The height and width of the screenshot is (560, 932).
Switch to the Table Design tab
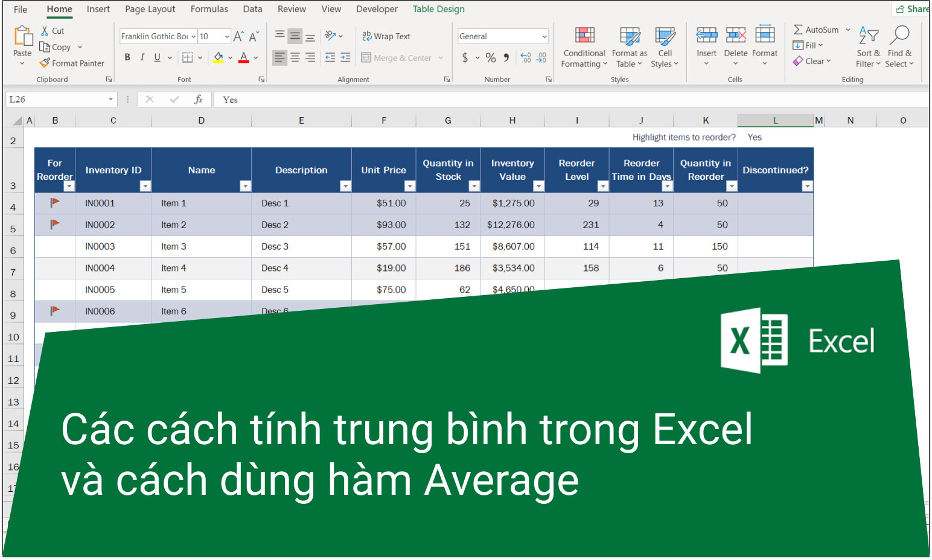438,9
